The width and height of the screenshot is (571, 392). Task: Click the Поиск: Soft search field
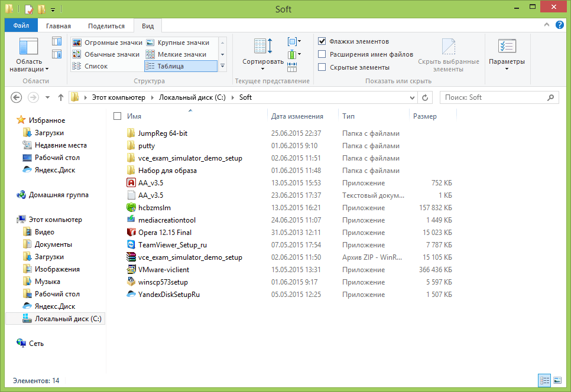[x=494, y=97]
